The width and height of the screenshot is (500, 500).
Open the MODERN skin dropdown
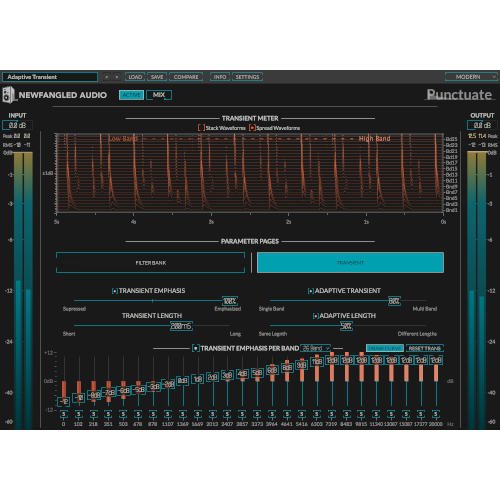point(471,77)
